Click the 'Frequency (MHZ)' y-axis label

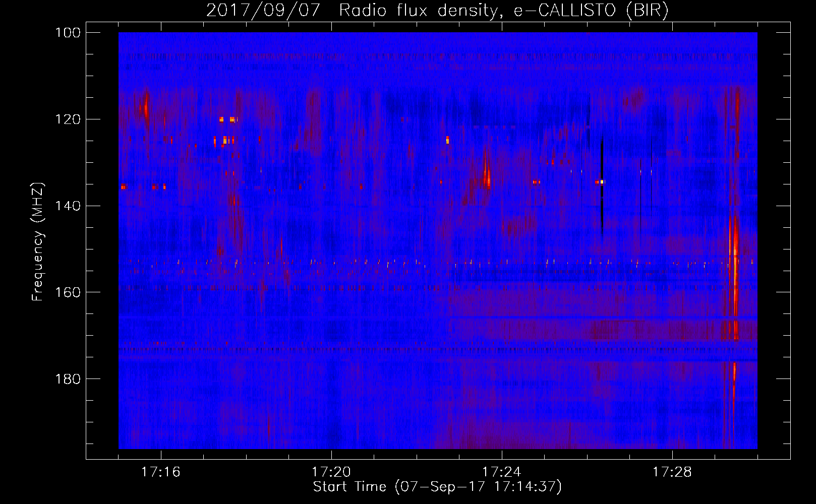point(38,242)
